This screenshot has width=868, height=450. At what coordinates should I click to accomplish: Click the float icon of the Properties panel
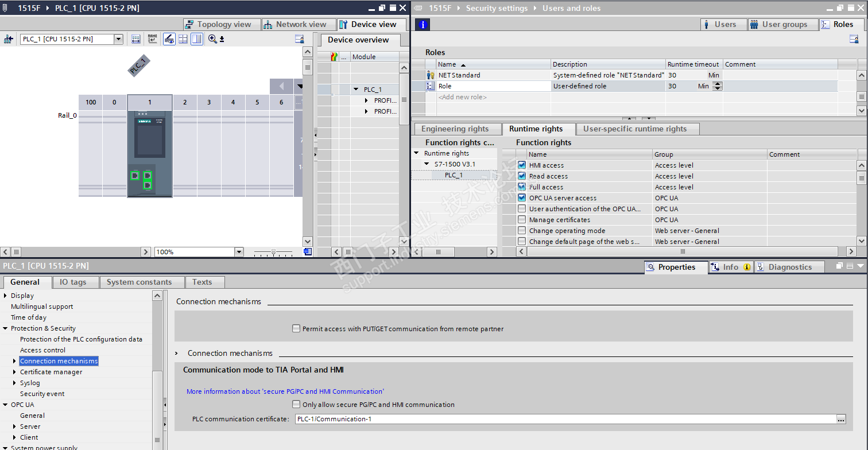840,266
